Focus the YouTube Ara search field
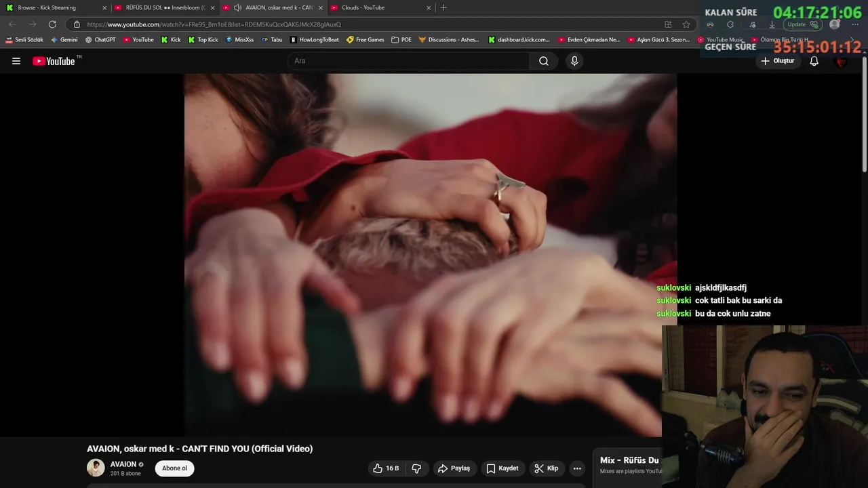 point(409,61)
